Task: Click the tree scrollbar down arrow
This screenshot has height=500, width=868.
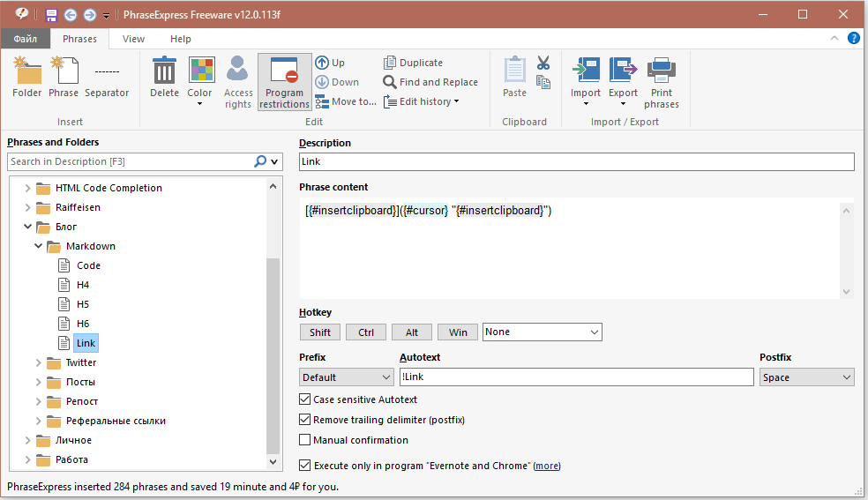Action: 273,461
